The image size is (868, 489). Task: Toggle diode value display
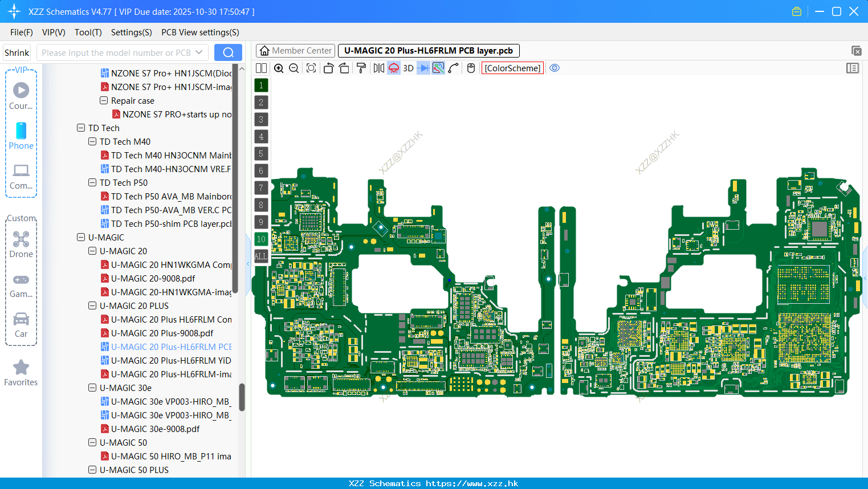point(423,68)
